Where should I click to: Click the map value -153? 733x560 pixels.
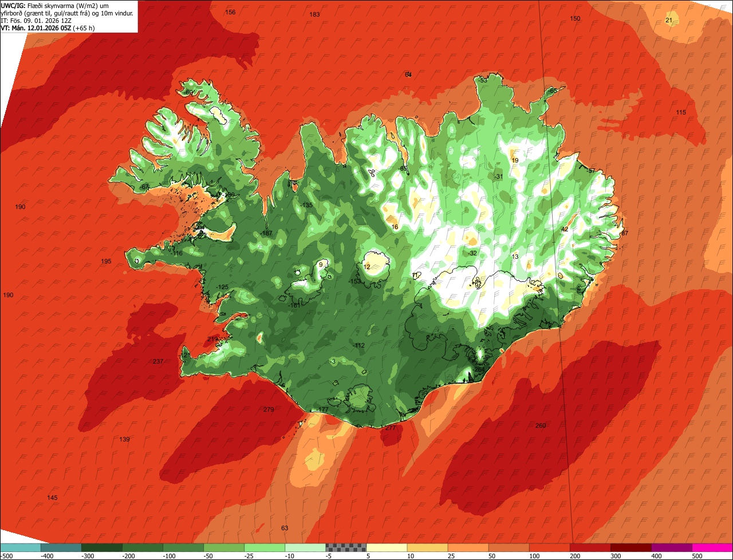(x=355, y=281)
